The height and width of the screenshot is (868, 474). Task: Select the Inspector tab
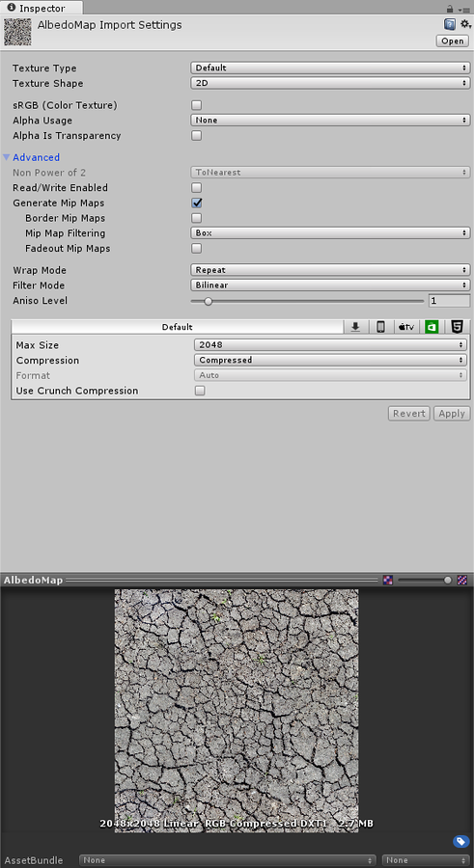42,8
